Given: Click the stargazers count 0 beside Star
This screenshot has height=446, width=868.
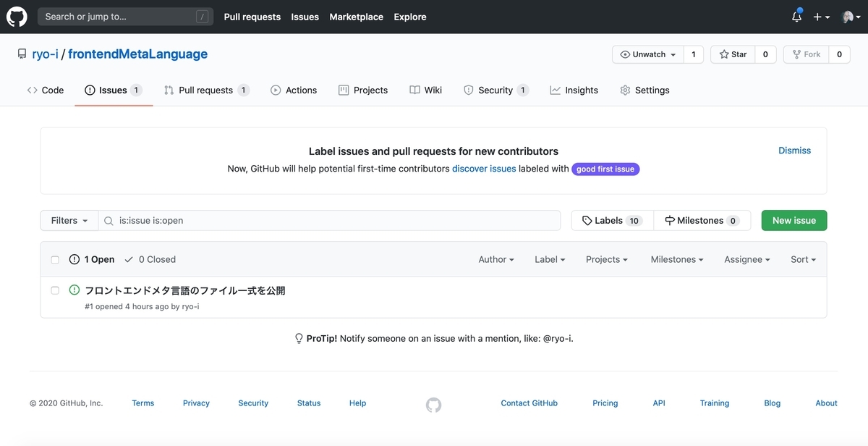Looking at the screenshot, I should (766, 54).
